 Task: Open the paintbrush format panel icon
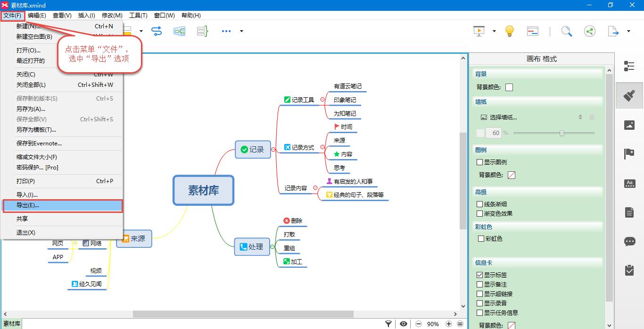tap(629, 96)
